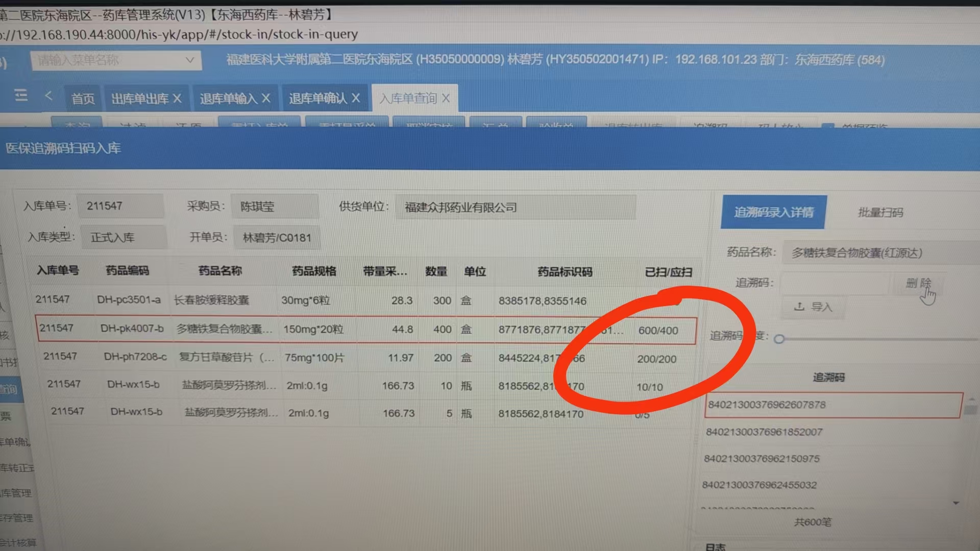The width and height of the screenshot is (980, 551).
Task: Switch to the 首页 tab
Action: 83,98
